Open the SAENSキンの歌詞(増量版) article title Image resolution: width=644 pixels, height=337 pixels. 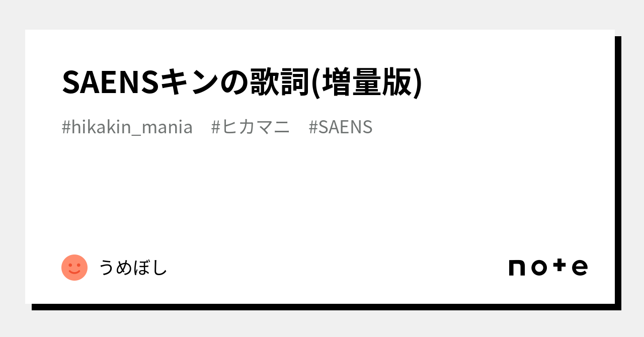(x=242, y=82)
